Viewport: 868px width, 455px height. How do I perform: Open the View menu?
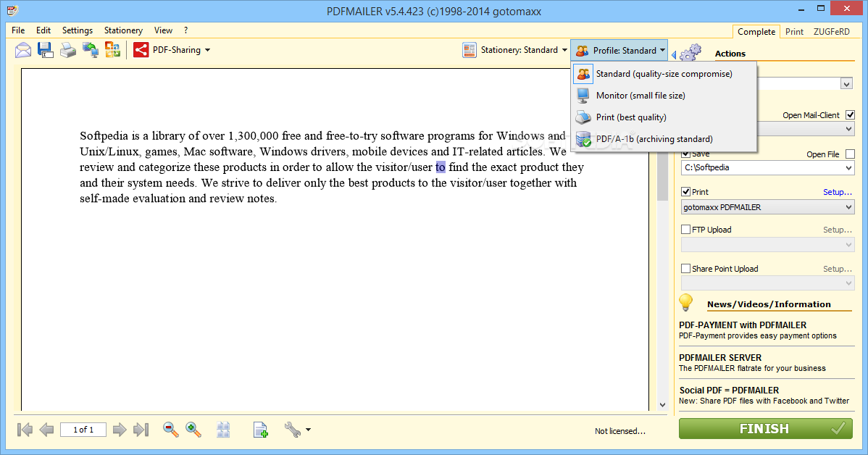point(163,30)
